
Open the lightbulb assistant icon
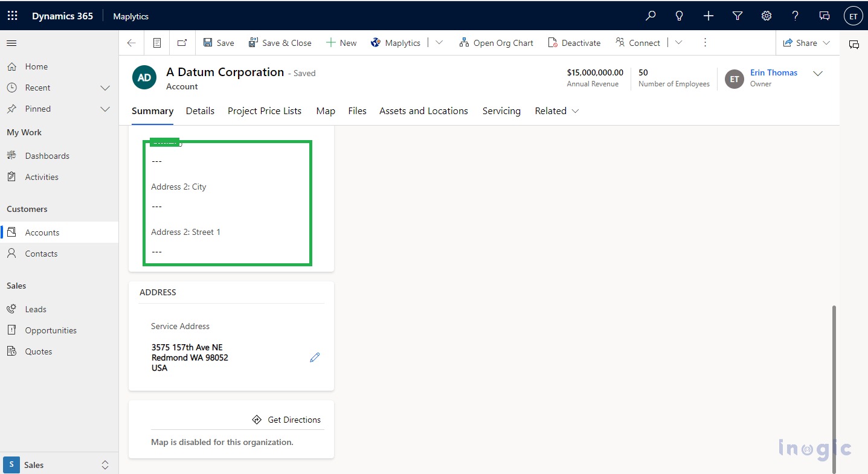click(680, 16)
